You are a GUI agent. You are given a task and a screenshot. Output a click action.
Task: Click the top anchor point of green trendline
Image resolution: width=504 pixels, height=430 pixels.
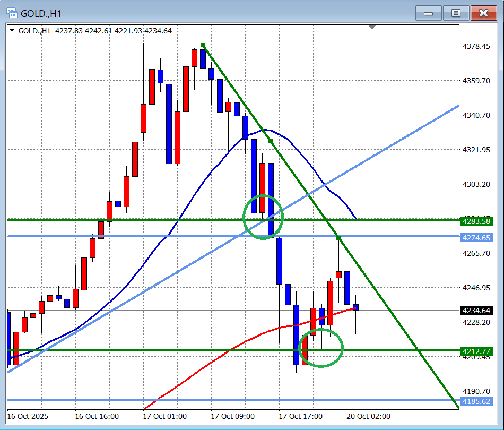(203, 45)
